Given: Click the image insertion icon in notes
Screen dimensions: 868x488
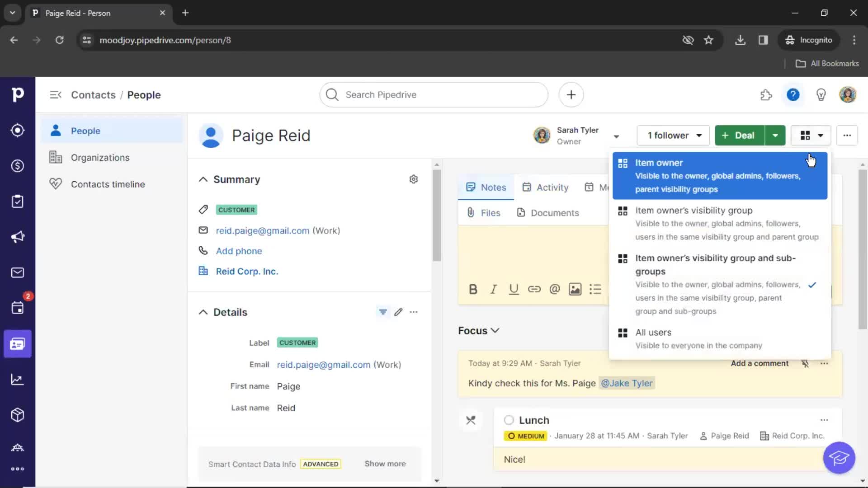Looking at the screenshot, I should coord(575,289).
